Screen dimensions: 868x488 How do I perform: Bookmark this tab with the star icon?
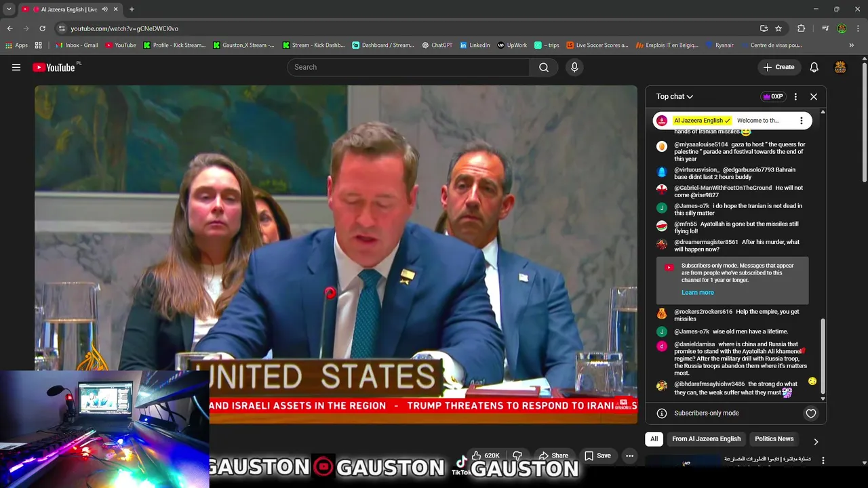click(778, 28)
